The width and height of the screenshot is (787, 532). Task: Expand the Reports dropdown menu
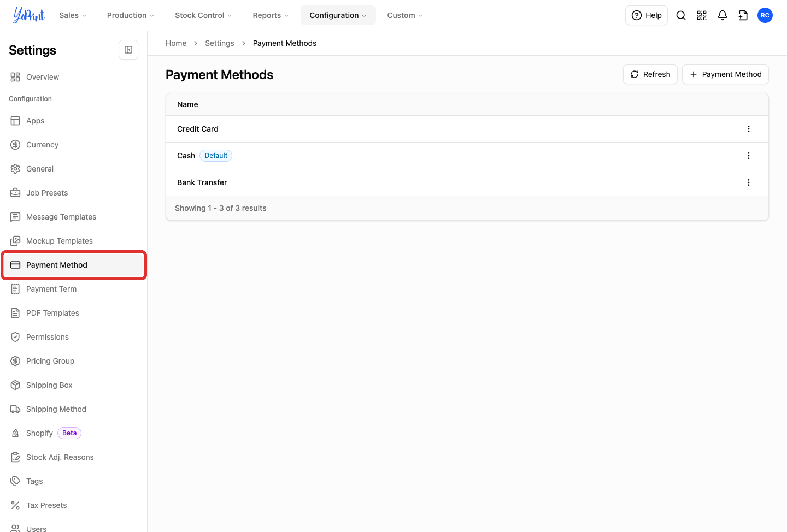tap(271, 15)
